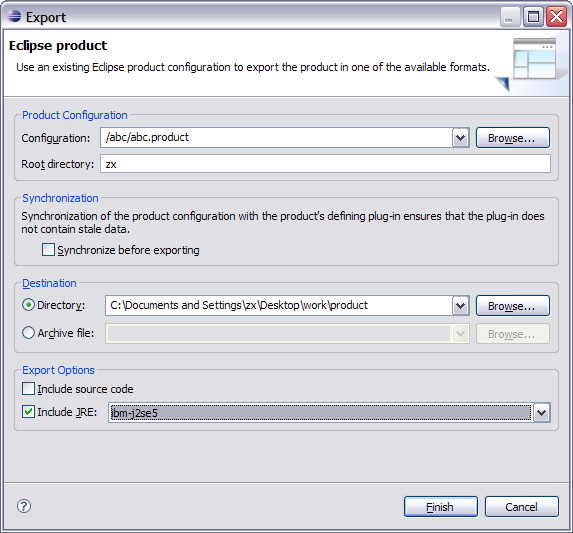Screen dimensions: 573x533
Task: Cancel the export dialog
Action: [x=521, y=507]
